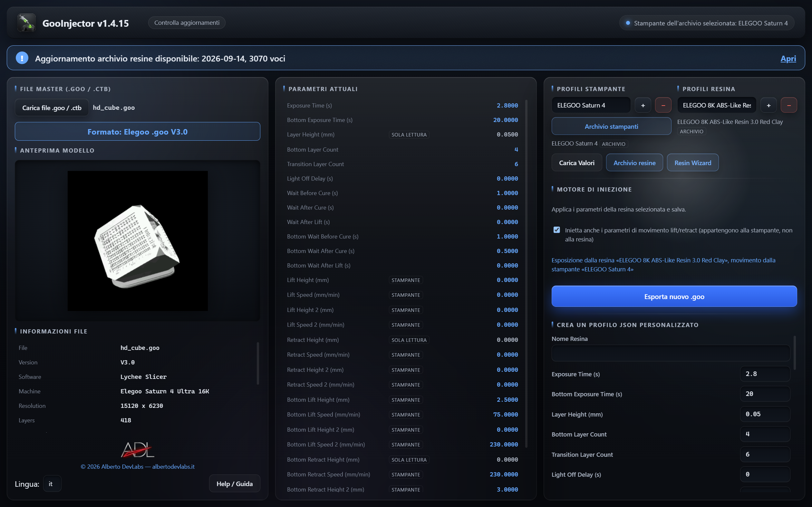Screen dimensions: 812x507
Task: Click the GooInjector app logo icon
Action: point(26,23)
